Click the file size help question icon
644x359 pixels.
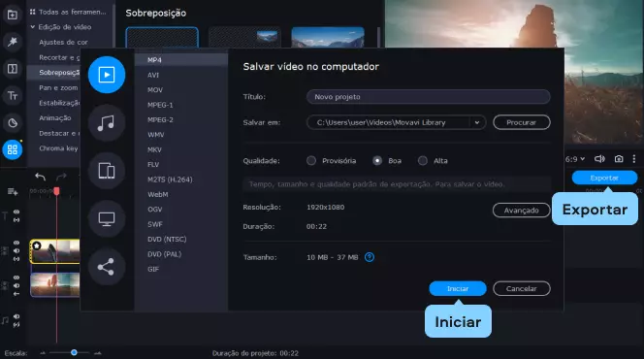pyautogui.click(x=370, y=257)
